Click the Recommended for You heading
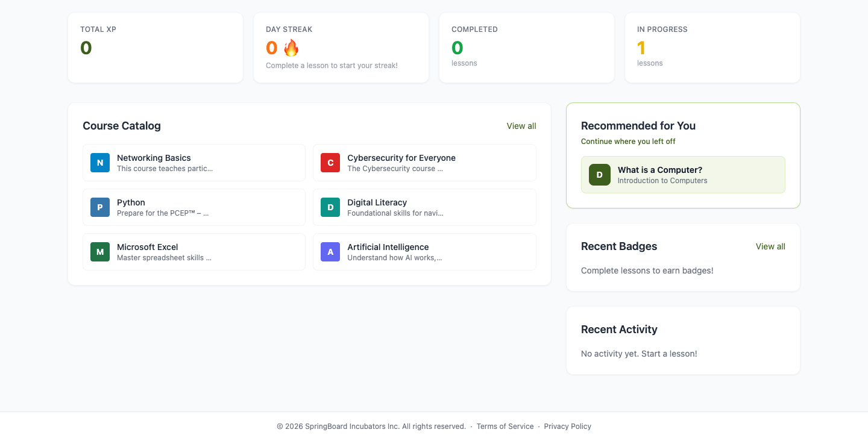 point(638,126)
